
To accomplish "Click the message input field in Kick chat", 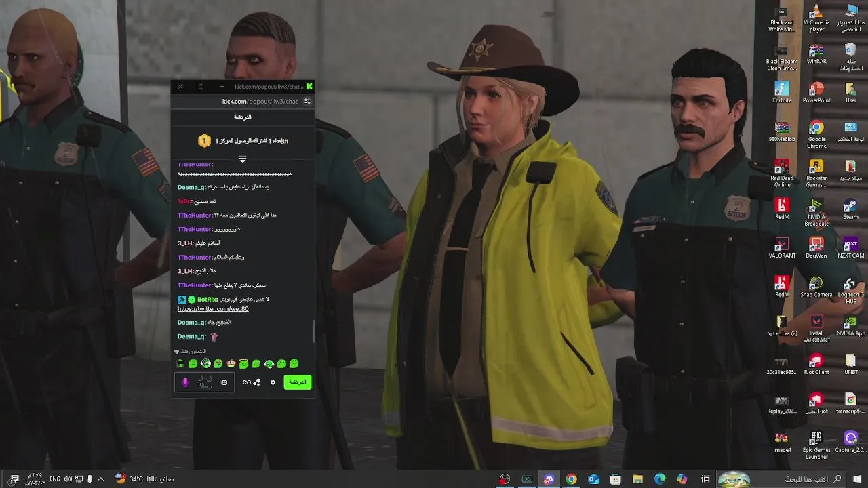I will [204, 382].
